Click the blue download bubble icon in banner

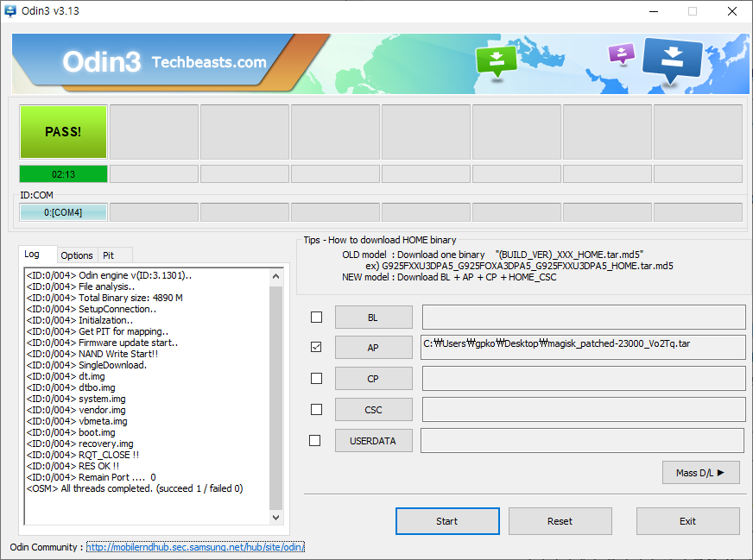pyautogui.click(x=672, y=60)
